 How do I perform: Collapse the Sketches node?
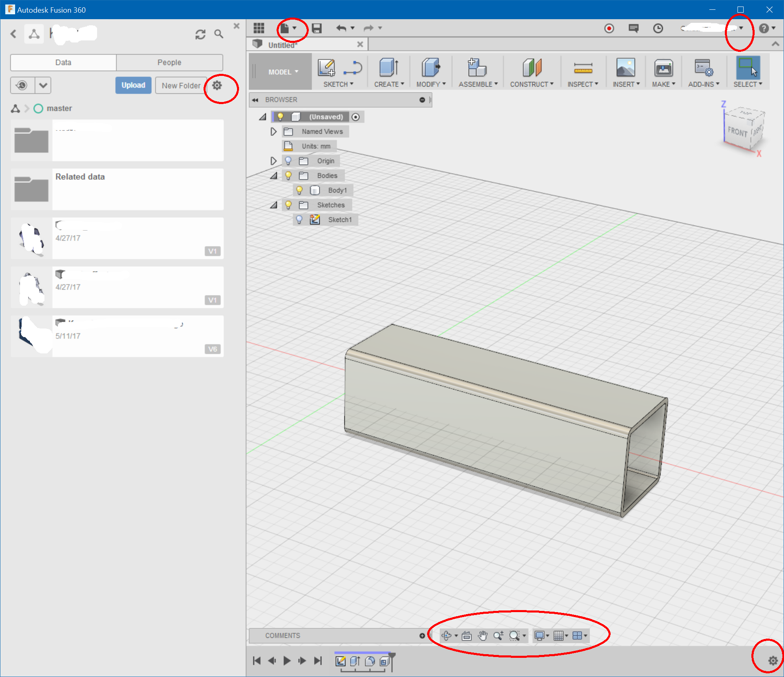click(x=273, y=205)
